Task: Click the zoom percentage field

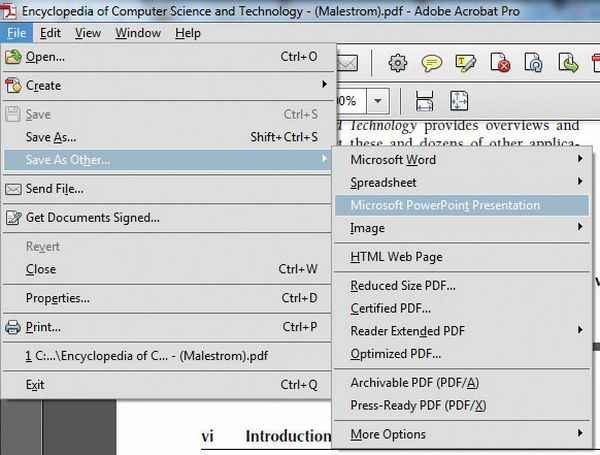Action: click(x=351, y=101)
